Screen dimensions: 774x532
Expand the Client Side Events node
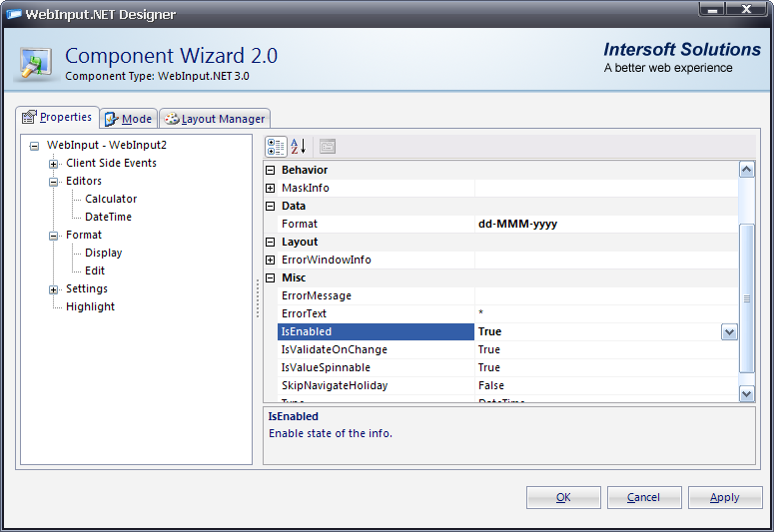(54, 164)
